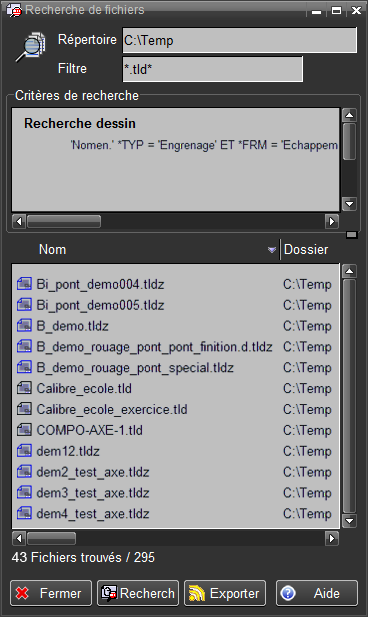
Task: Sort by the Nom column dropdown arrow
Action: click(272, 249)
